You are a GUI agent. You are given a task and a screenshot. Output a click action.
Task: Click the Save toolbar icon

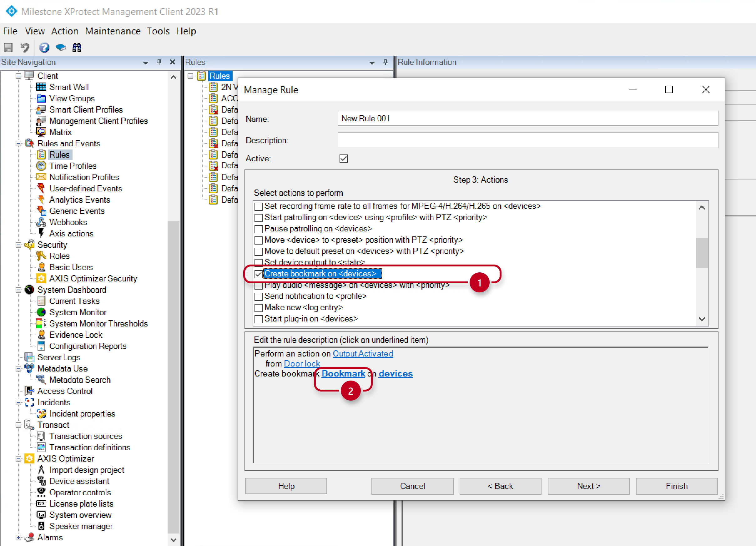coord(8,48)
